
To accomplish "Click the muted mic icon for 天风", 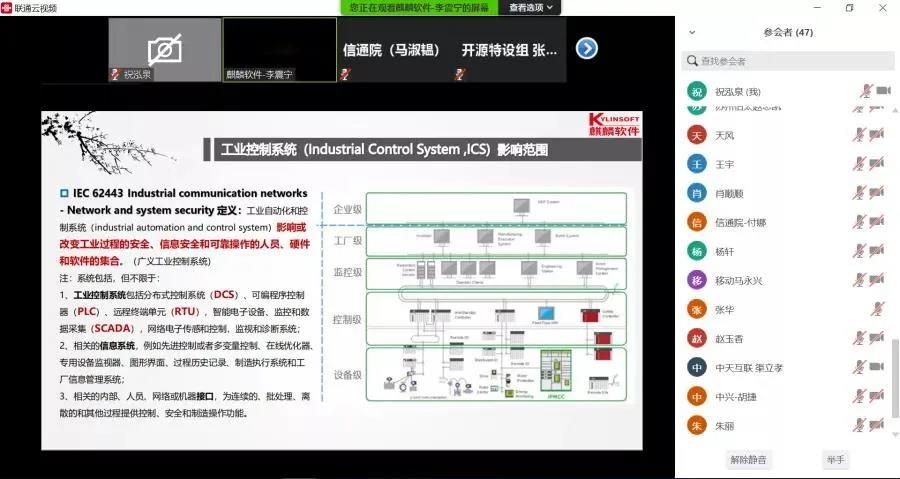I will point(858,135).
